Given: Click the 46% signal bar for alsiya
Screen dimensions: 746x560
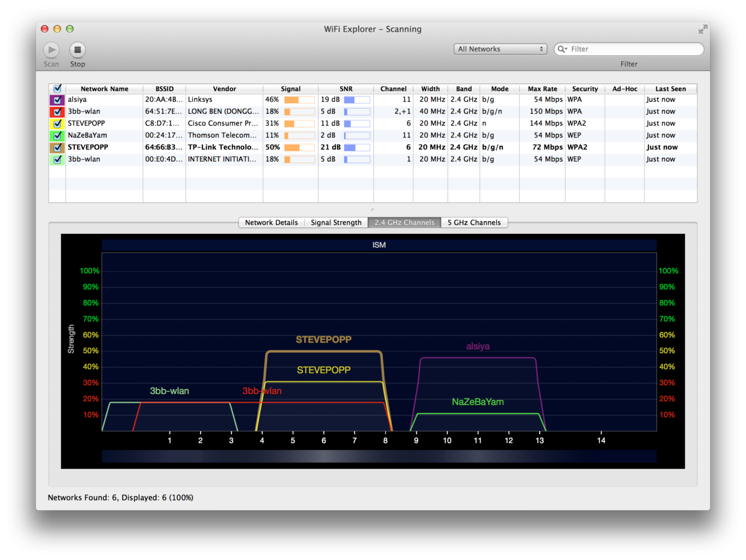Looking at the screenshot, I should (299, 100).
